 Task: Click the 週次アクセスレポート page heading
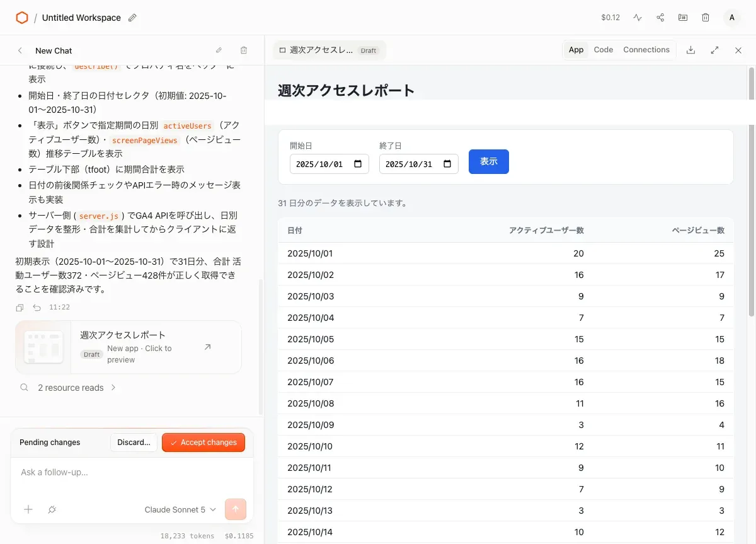click(346, 90)
